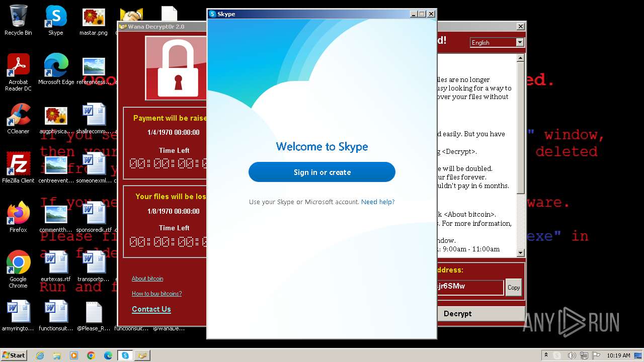Open File Explorer from the taskbar
Screen dimensions: 644x362
point(57,355)
